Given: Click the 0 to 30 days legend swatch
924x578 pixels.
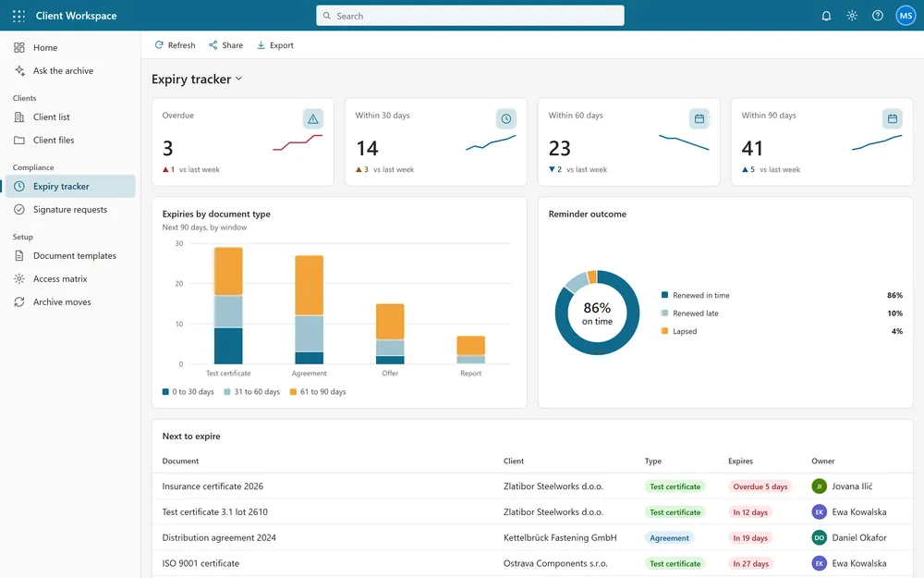Looking at the screenshot, I should coord(165,391).
